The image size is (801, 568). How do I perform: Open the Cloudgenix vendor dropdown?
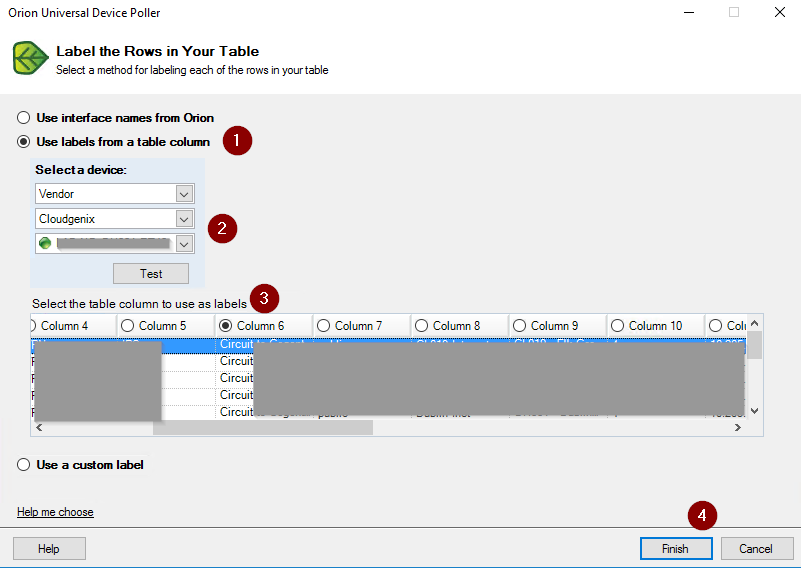[184, 219]
